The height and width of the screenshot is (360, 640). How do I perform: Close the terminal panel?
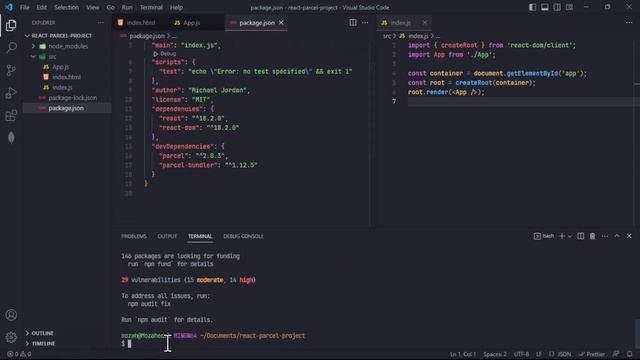629,236
